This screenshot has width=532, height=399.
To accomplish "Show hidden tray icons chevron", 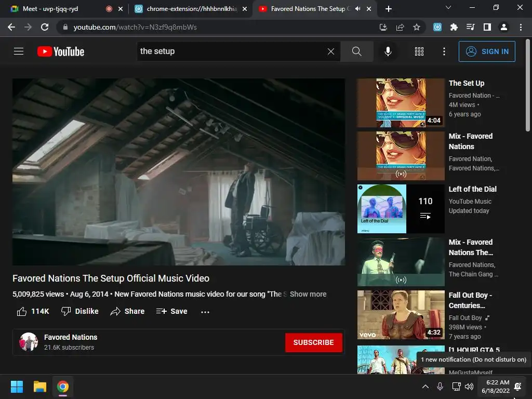I will (x=425, y=387).
